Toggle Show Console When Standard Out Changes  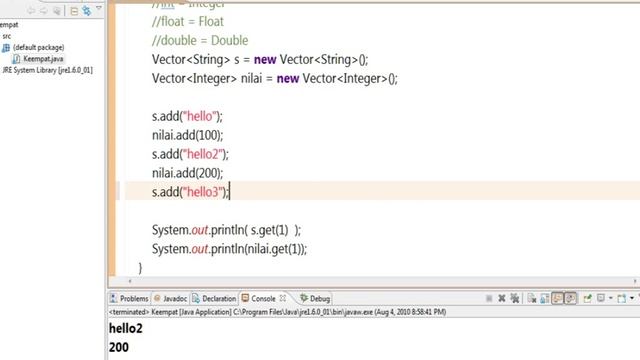point(558,298)
